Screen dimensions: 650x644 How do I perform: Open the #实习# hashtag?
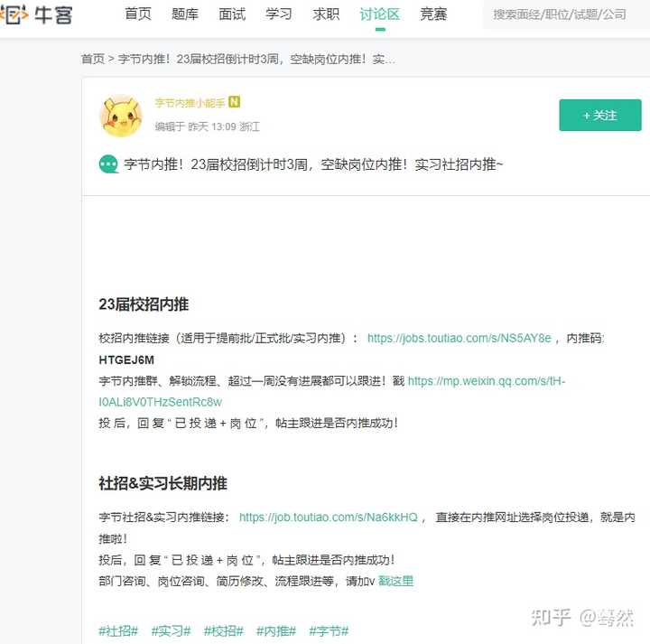tap(171, 630)
